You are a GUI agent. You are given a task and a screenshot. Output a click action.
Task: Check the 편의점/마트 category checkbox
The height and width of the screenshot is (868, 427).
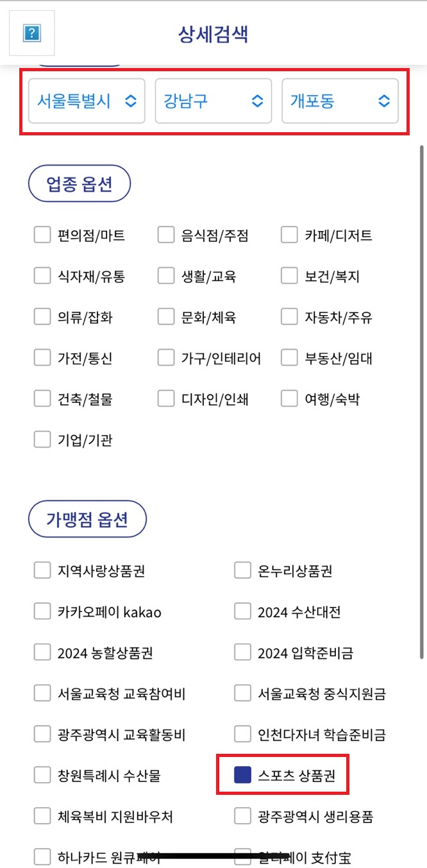[42, 234]
